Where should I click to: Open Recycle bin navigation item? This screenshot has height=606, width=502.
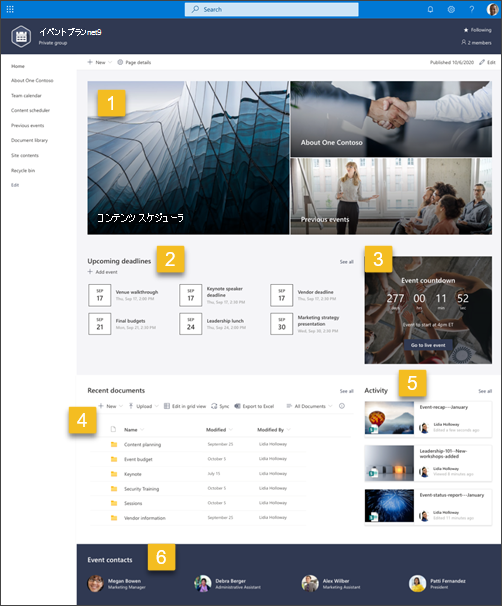[x=23, y=170]
